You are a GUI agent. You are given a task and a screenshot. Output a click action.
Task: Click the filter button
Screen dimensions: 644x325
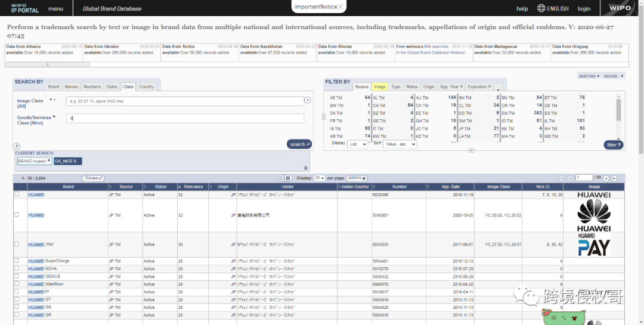pyautogui.click(x=614, y=145)
